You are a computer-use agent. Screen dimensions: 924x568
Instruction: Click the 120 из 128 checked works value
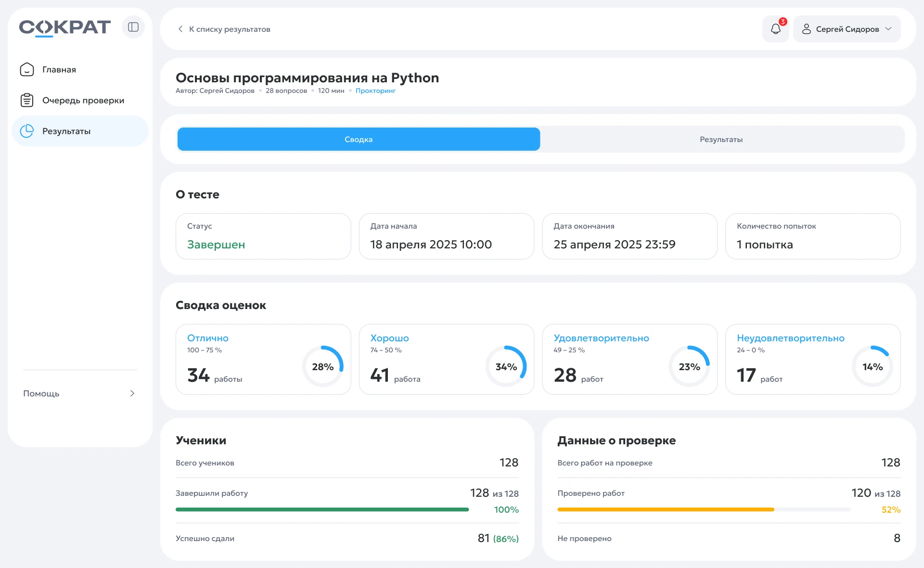[x=876, y=493]
